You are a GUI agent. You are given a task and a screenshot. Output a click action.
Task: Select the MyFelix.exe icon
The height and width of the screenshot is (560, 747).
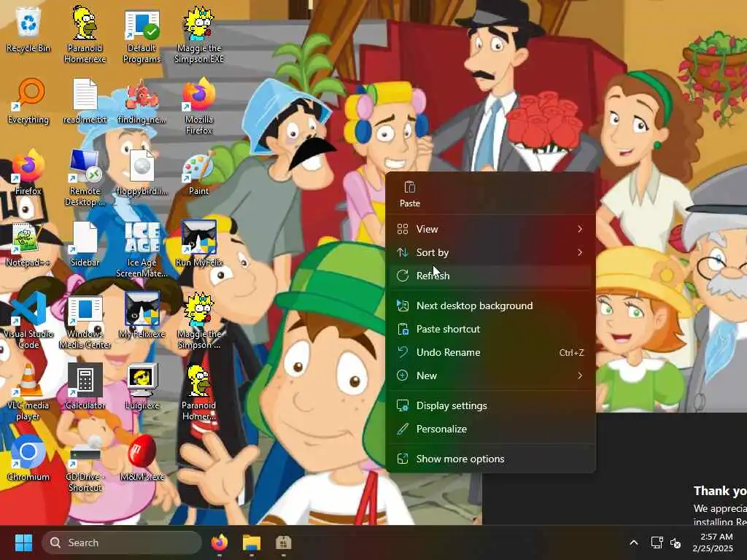(x=142, y=315)
